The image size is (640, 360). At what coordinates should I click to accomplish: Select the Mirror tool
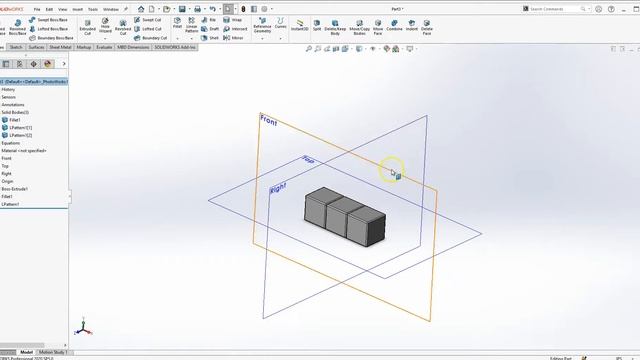pos(233,38)
